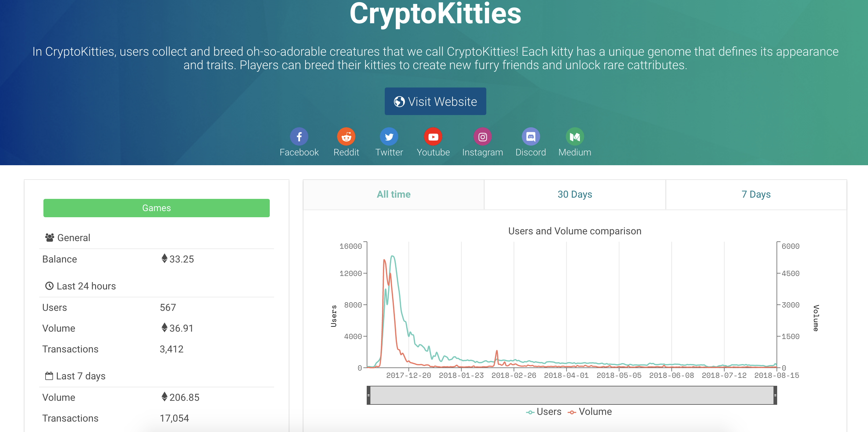This screenshot has width=868, height=432.
Task: Hide the Volume series via legend marker
Action: (572, 412)
